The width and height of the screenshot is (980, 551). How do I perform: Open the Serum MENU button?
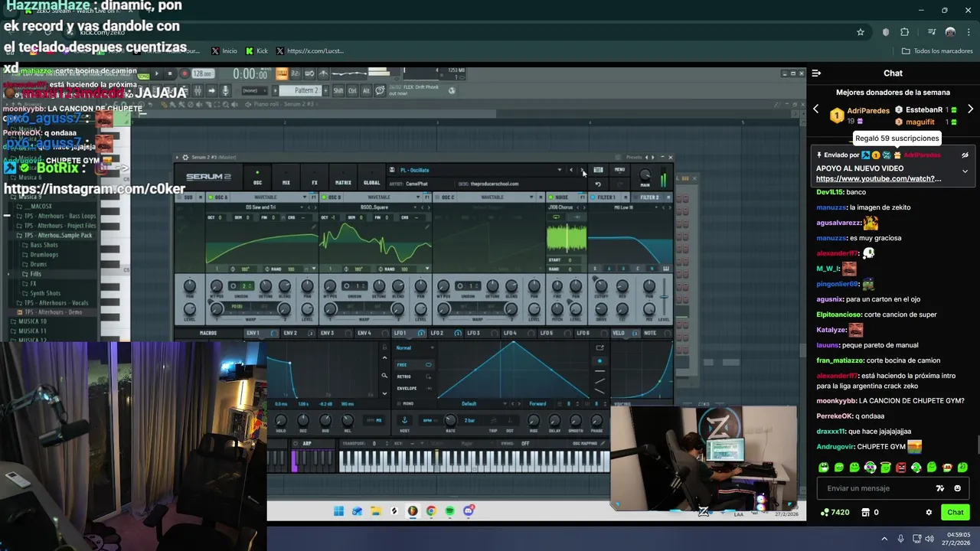pyautogui.click(x=619, y=170)
